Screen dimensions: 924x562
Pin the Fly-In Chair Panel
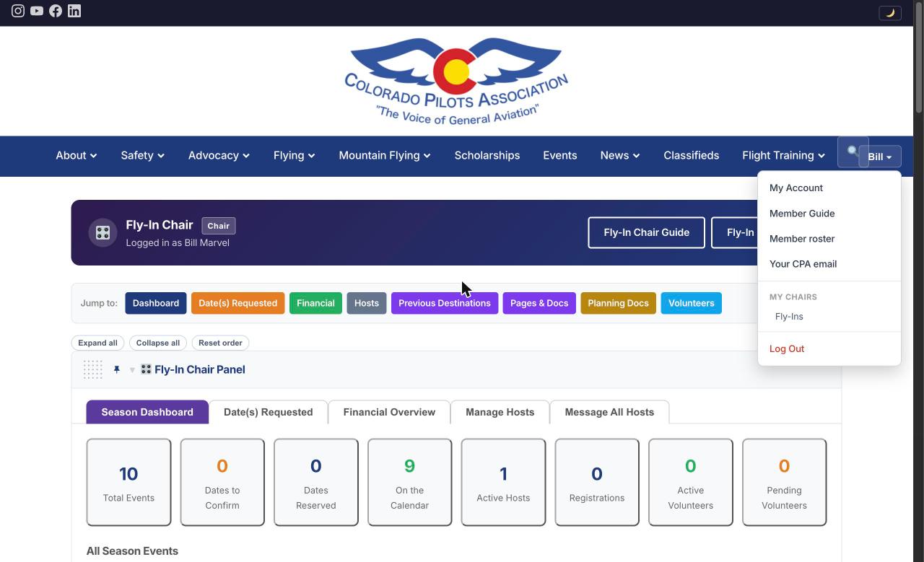pyautogui.click(x=116, y=369)
